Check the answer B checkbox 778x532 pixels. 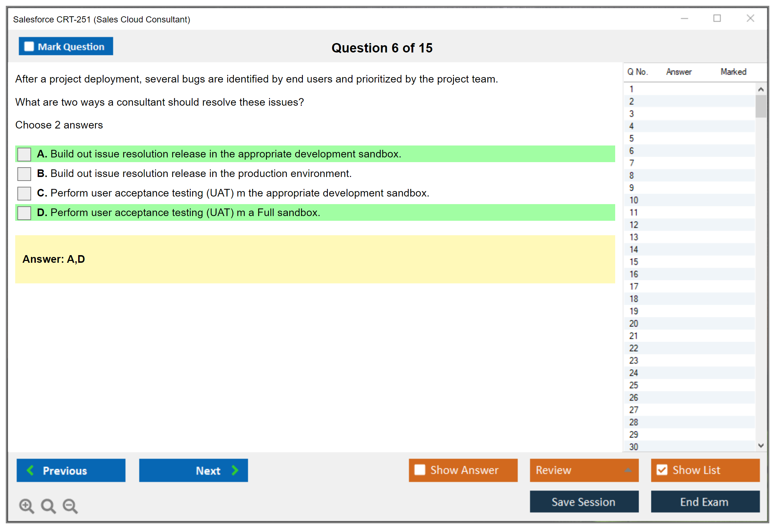coord(24,174)
